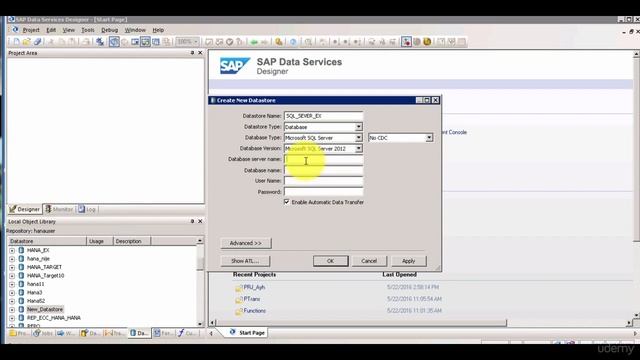Open the Debug menu
This screenshot has height=360, width=640.
(109, 30)
